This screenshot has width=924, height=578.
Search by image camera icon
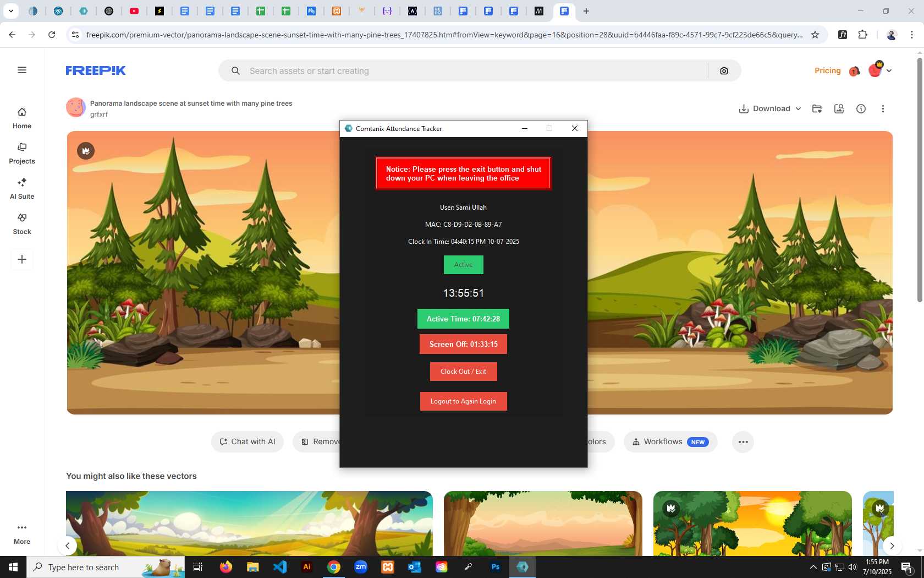coord(724,71)
